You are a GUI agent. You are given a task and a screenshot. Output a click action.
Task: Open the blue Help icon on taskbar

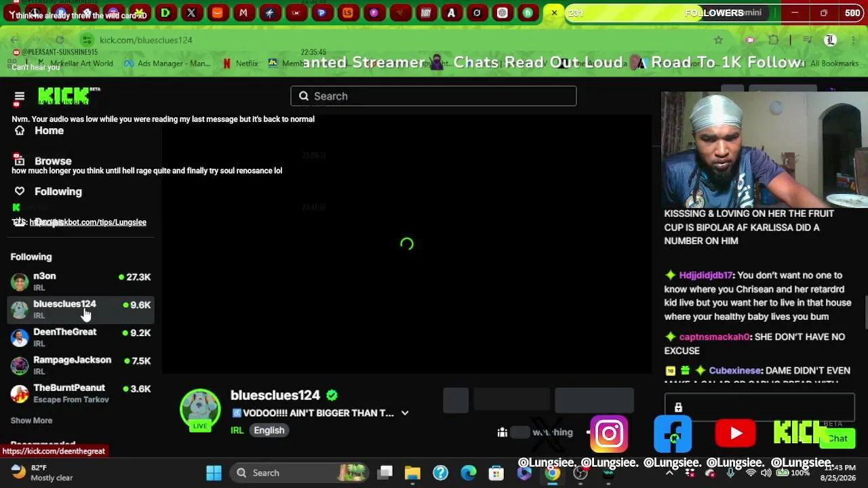point(441,473)
